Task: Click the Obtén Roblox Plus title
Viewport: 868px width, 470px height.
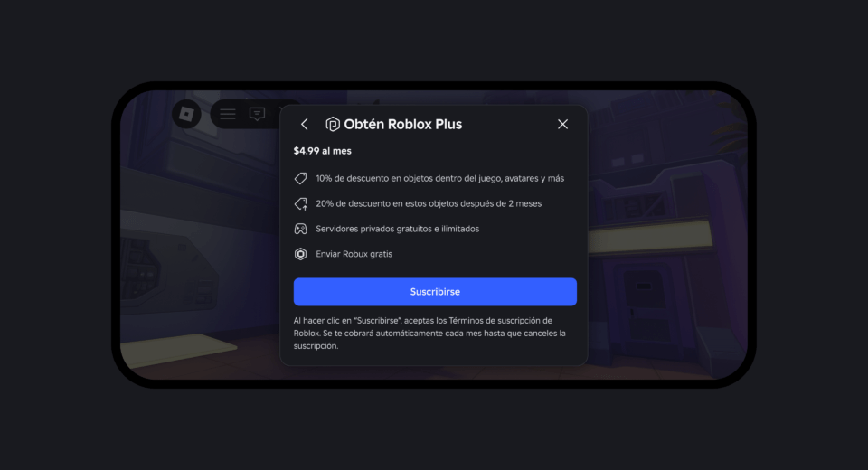Action: point(403,124)
